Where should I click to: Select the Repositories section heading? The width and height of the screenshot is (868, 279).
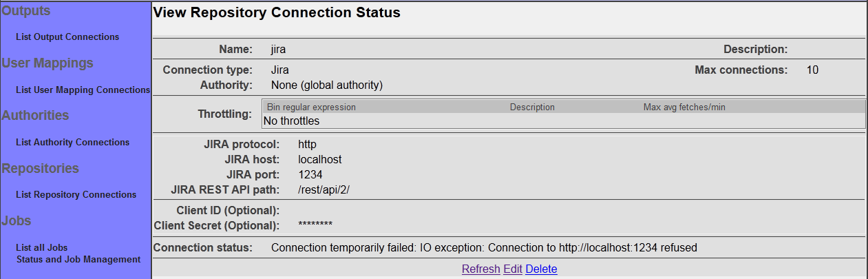40,169
